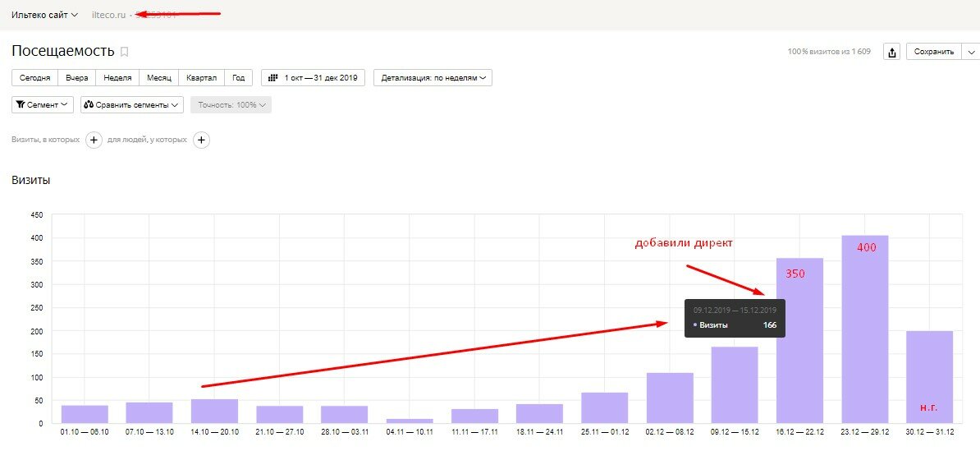The width and height of the screenshot is (980, 451).
Task: Open calendar date range 1 окт — 31 дек 2019
Action: (x=313, y=78)
